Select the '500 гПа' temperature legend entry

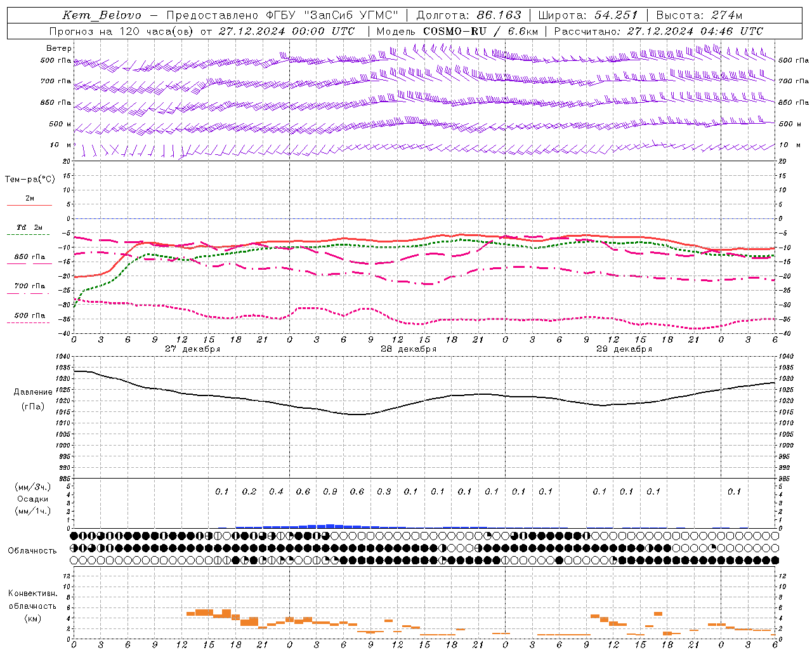(x=30, y=315)
